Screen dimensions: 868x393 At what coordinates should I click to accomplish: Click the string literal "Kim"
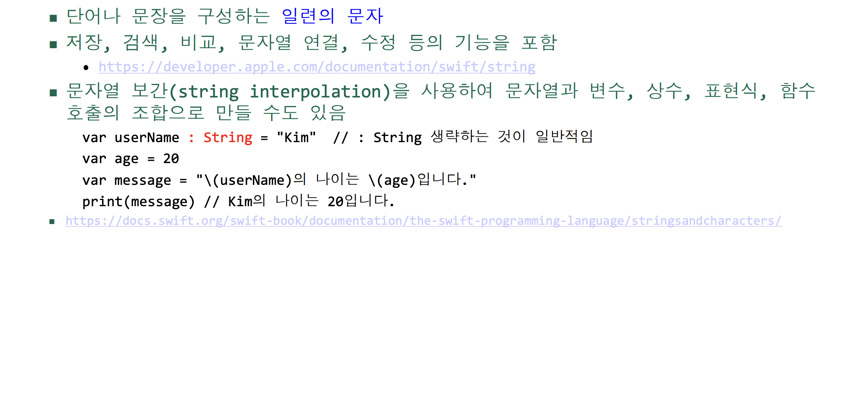[x=296, y=137]
